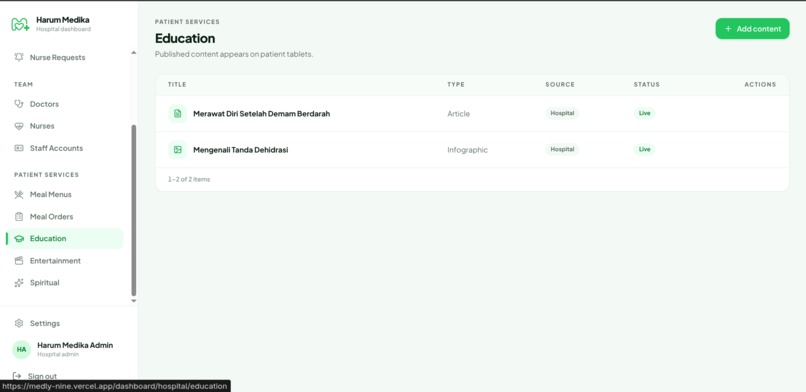Click the Meal Orders clipboard icon
The image size is (806, 392).
click(x=19, y=216)
